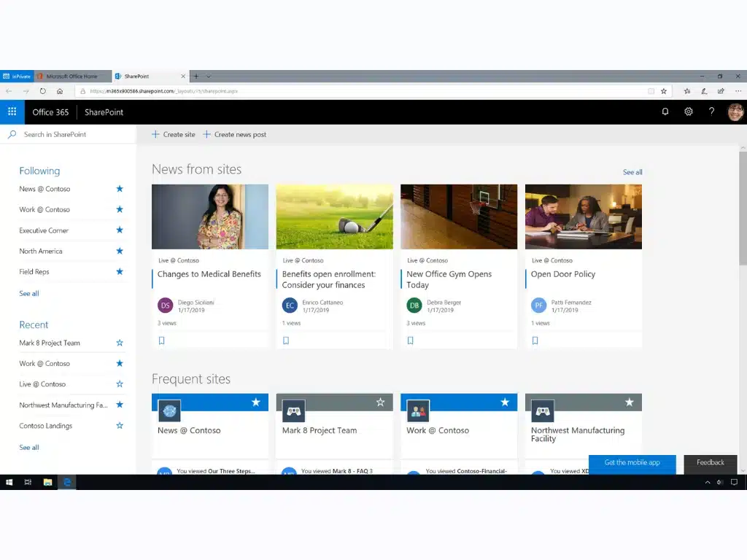This screenshot has width=747, height=560.
Task: See all news from sites
Action: [632, 172]
